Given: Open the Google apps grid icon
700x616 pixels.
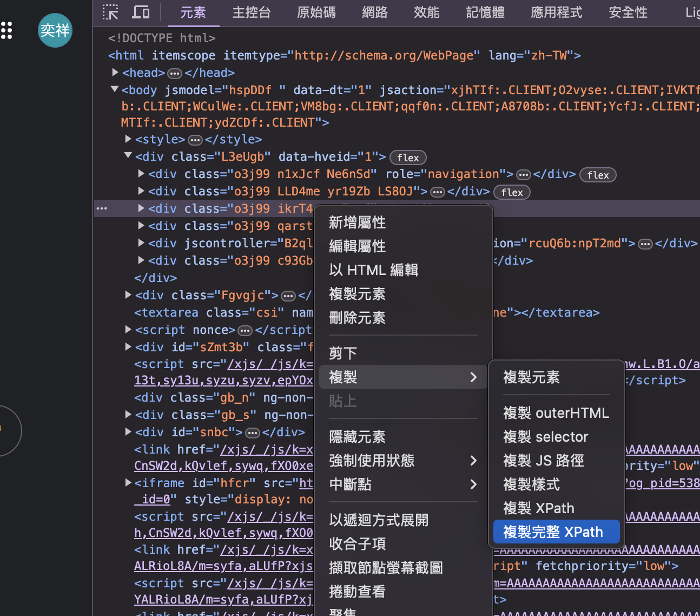Looking at the screenshot, I should [x=6, y=30].
